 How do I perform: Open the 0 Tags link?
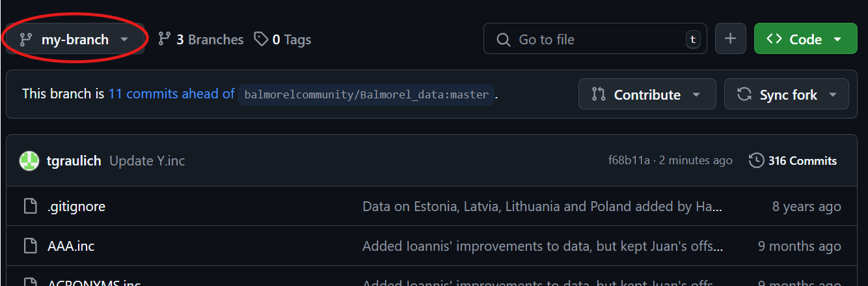click(x=282, y=40)
